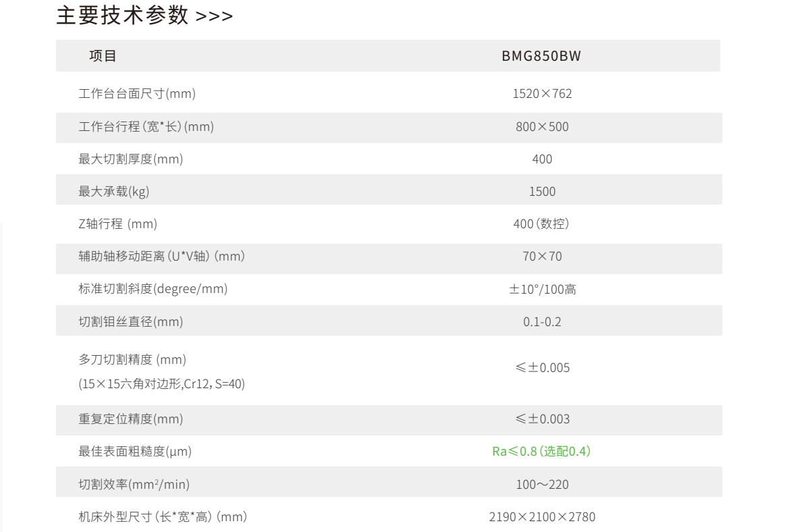Select the 1500 load value
Screen dimensions: 810x532
pyautogui.click(x=542, y=192)
